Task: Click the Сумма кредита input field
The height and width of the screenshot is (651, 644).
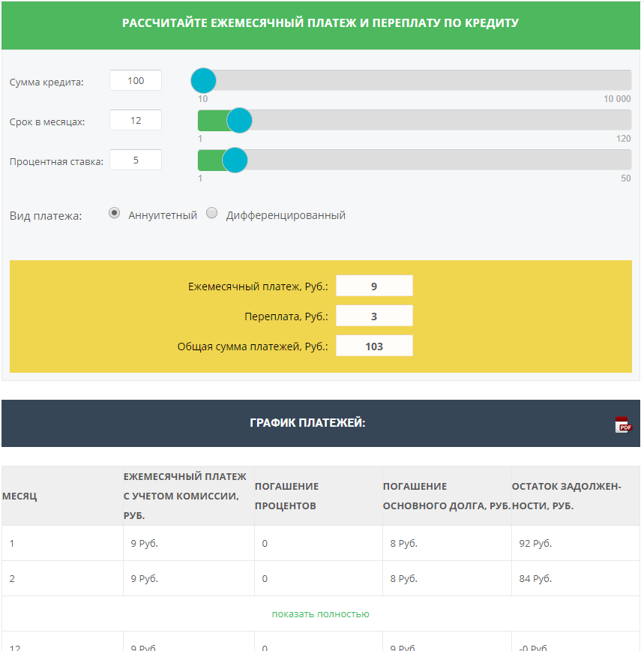Action: pyautogui.click(x=136, y=80)
